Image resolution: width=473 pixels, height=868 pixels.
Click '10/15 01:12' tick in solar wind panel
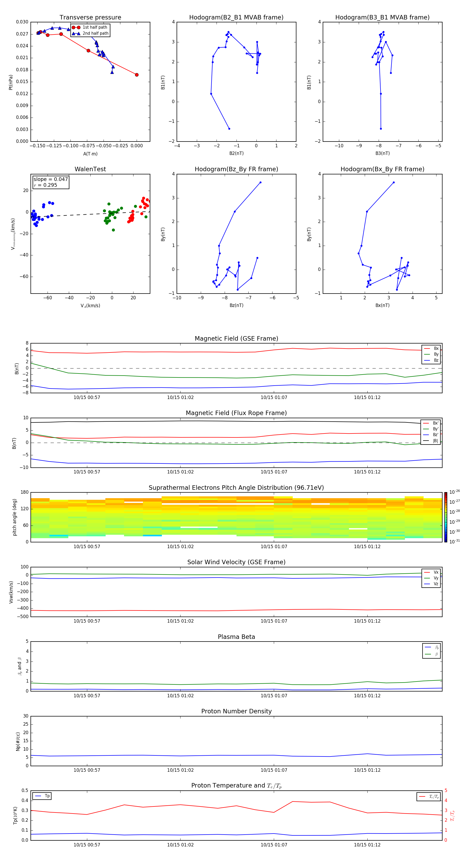pyautogui.click(x=367, y=621)
